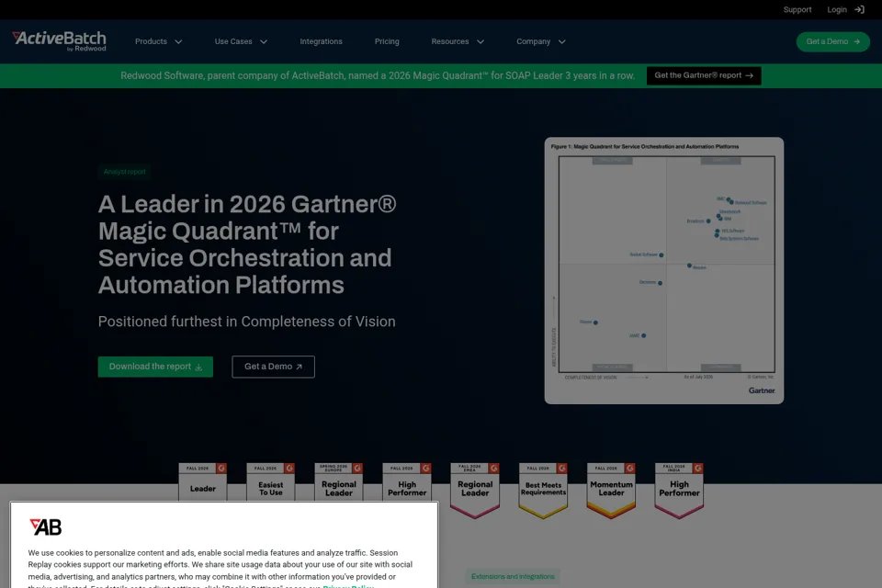Image resolution: width=882 pixels, height=588 pixels.
Task: Click the Redwood Software banner text
Action: point(378,75)
